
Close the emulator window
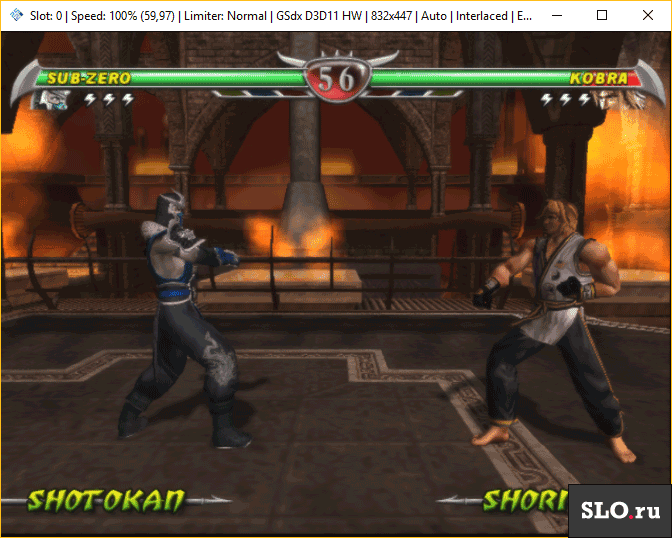point(648,15)
